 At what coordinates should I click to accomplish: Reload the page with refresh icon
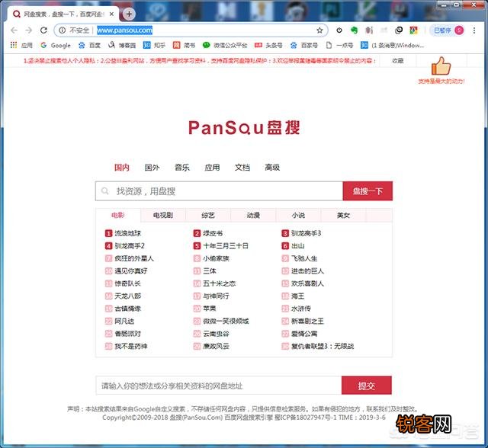[43, 30]
